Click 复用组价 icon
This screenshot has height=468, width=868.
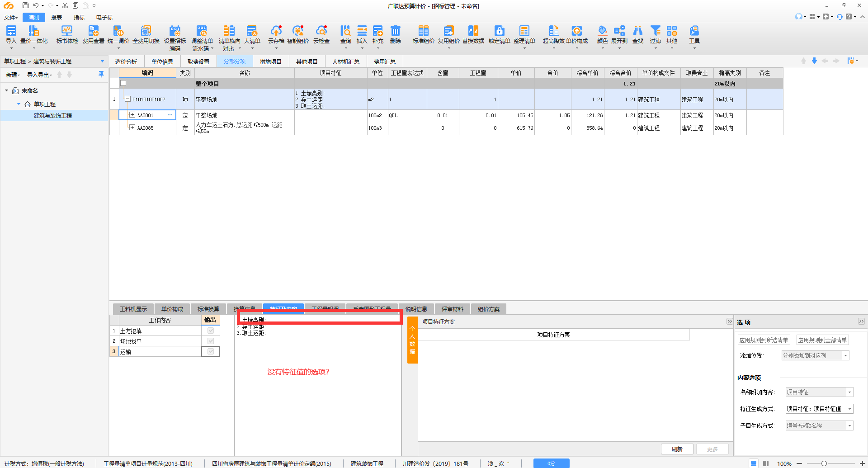(x=448, y=31)
